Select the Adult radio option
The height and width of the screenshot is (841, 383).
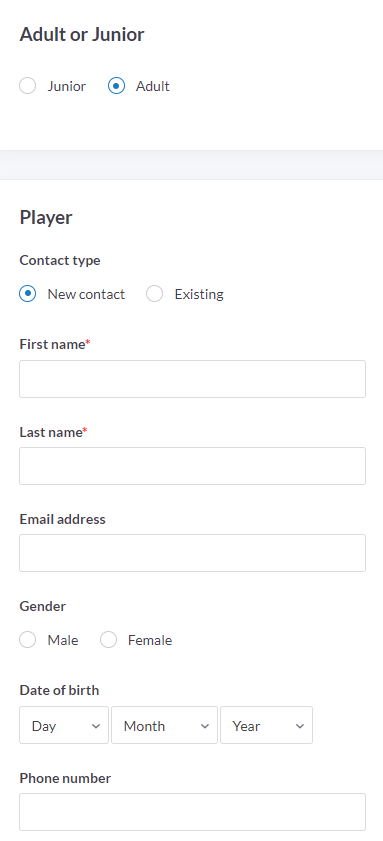coord(116,86)
